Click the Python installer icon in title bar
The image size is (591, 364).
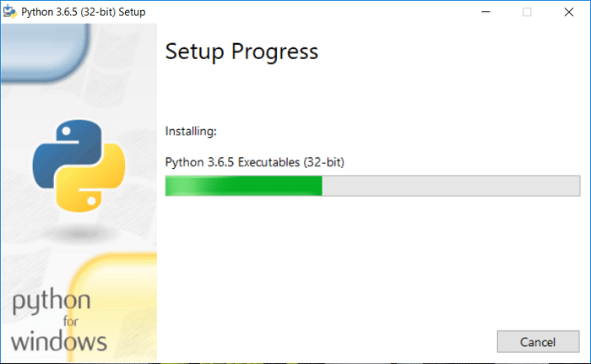click(x=10, y=11)
